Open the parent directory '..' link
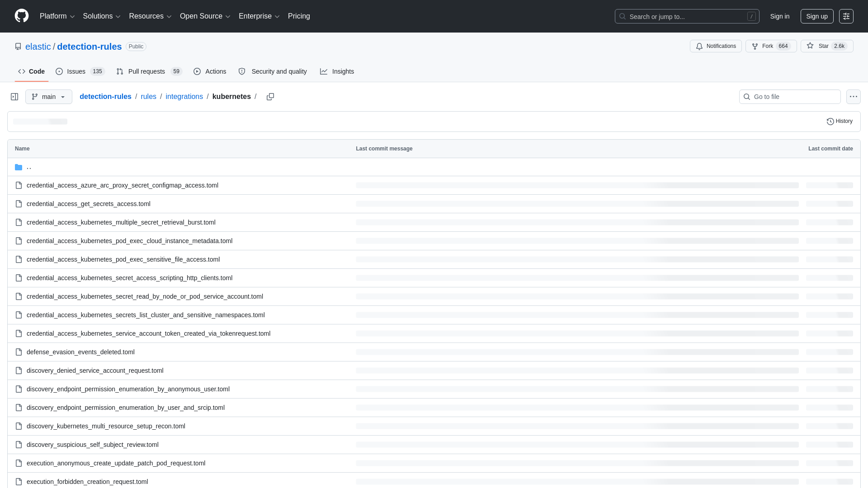This screenshot has height=488, width=868. 29,167
